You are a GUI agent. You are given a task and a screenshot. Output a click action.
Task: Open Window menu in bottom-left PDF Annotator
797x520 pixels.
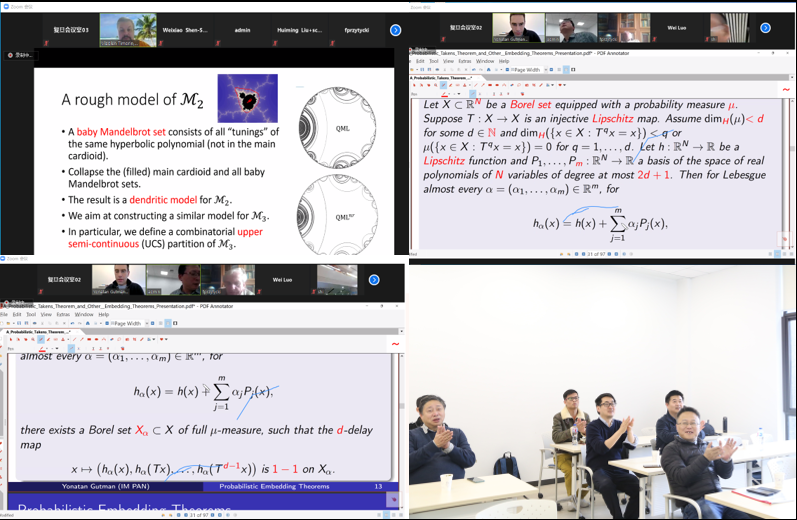(x=84, y=315)
